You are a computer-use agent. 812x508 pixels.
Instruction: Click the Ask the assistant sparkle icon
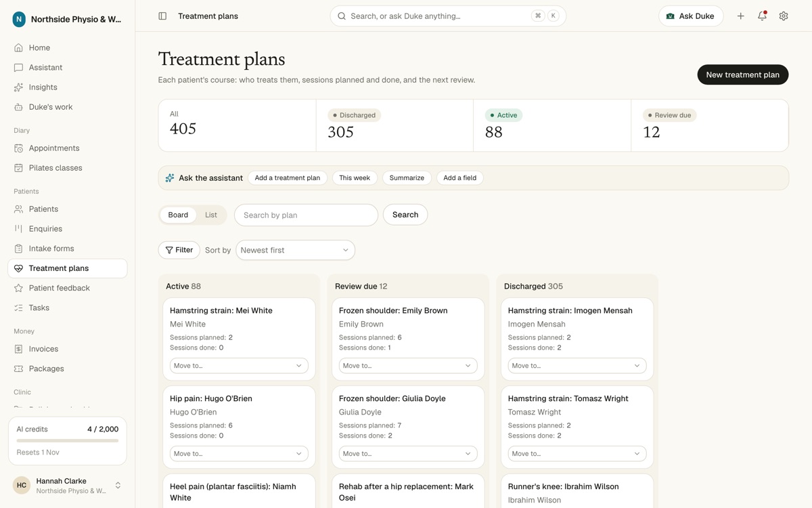tap(170, 178)
